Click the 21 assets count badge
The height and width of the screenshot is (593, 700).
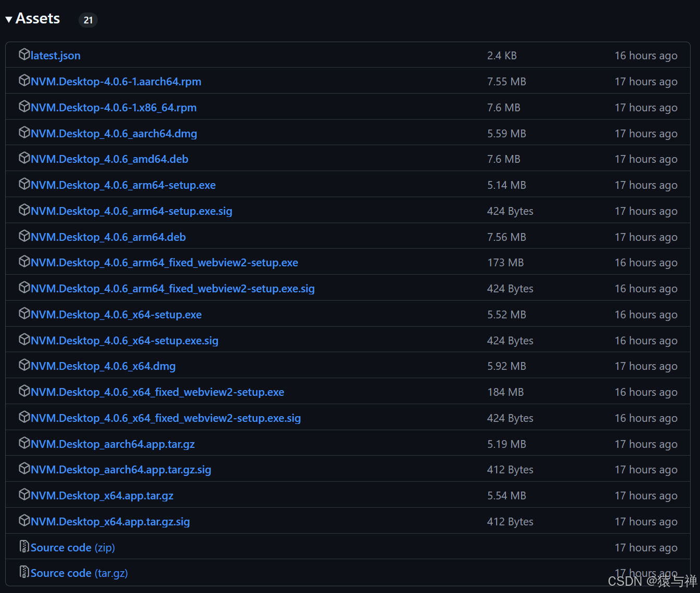[88, 20]
